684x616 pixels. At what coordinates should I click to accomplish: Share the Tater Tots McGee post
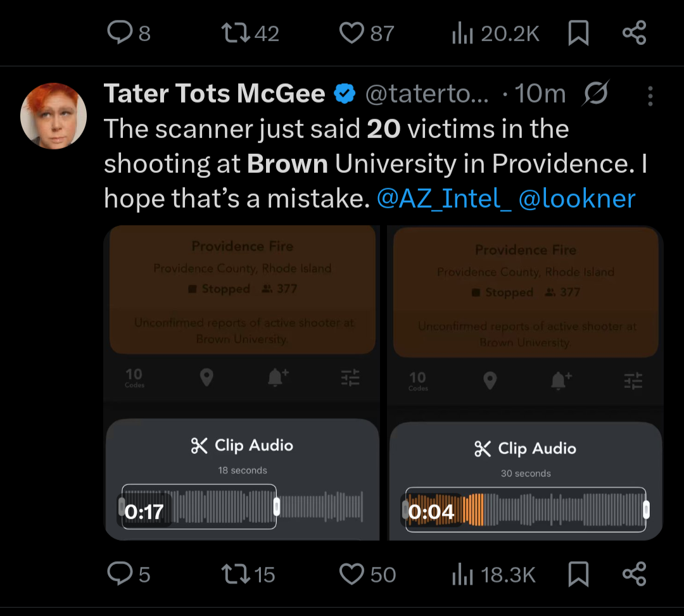(634, 574)
